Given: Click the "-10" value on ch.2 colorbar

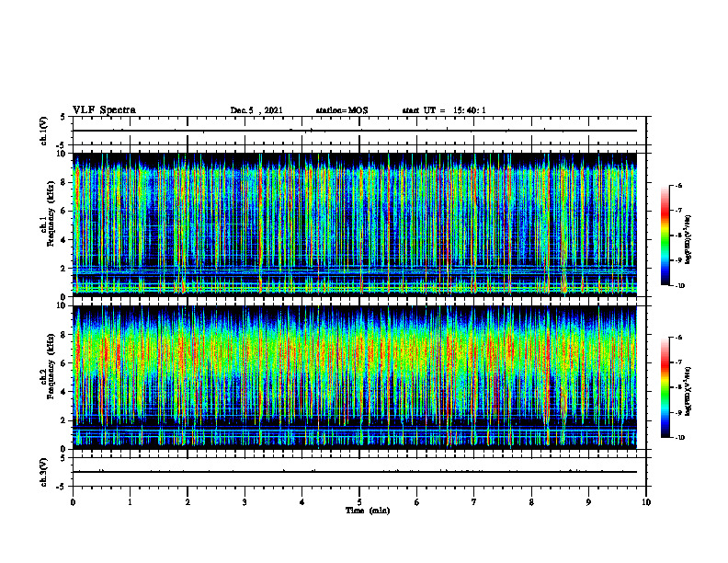Looking at the screenshot, I should tap(679, 438).
